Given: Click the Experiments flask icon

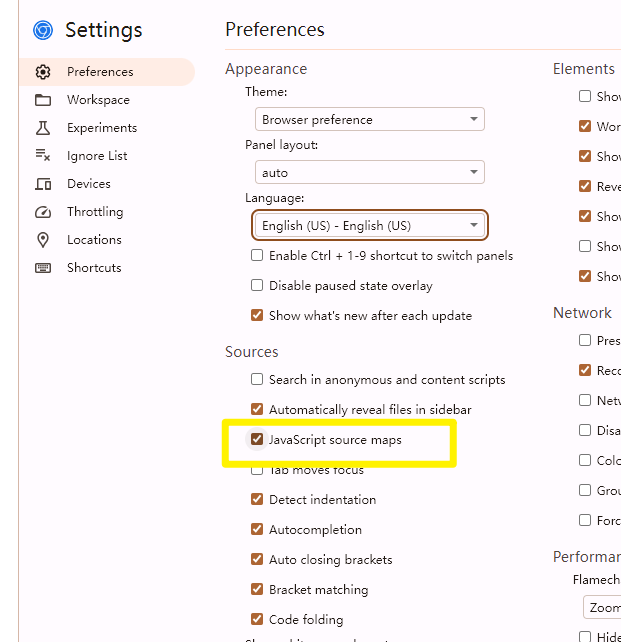Looking at the screenshot, I should [43, 128].
